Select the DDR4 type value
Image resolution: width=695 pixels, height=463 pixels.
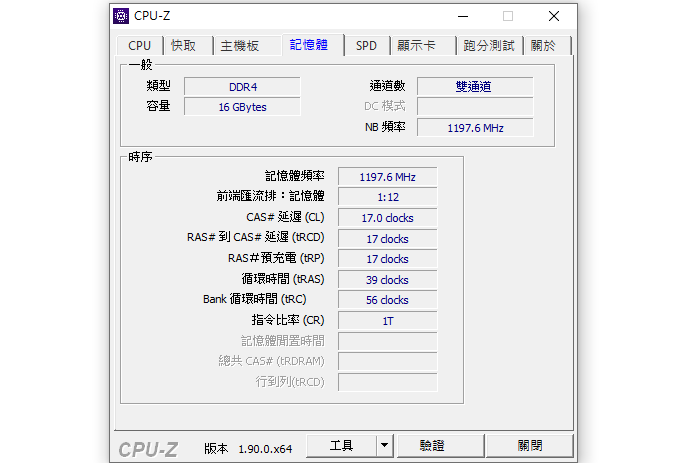click(242, 87)
